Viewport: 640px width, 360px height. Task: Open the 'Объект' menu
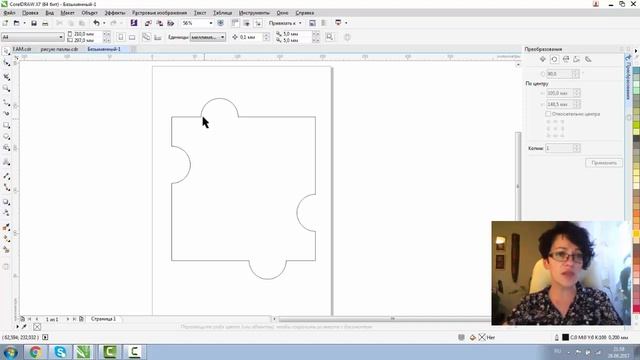(89, 13)
